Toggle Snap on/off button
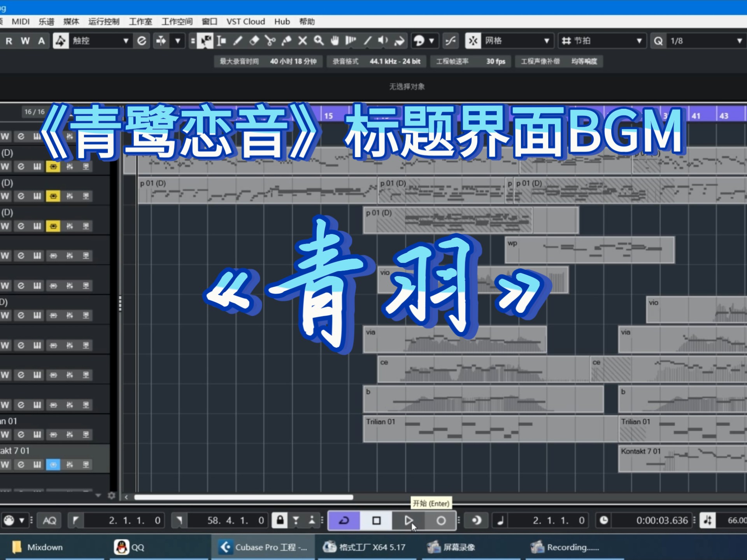 473,41
